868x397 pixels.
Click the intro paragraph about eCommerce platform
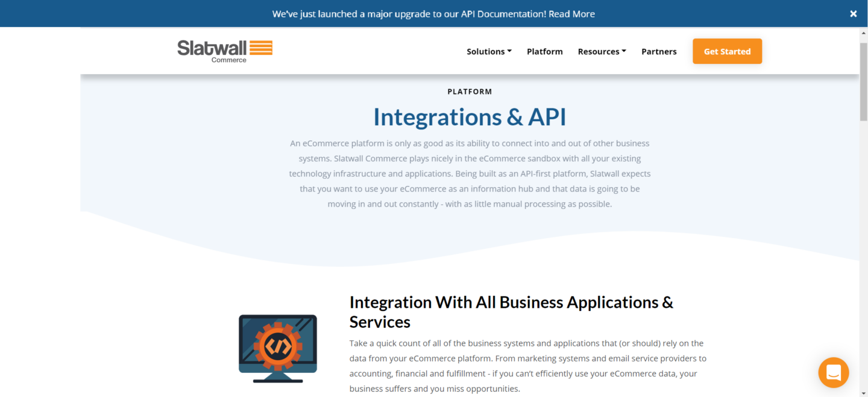pos(470,173)
